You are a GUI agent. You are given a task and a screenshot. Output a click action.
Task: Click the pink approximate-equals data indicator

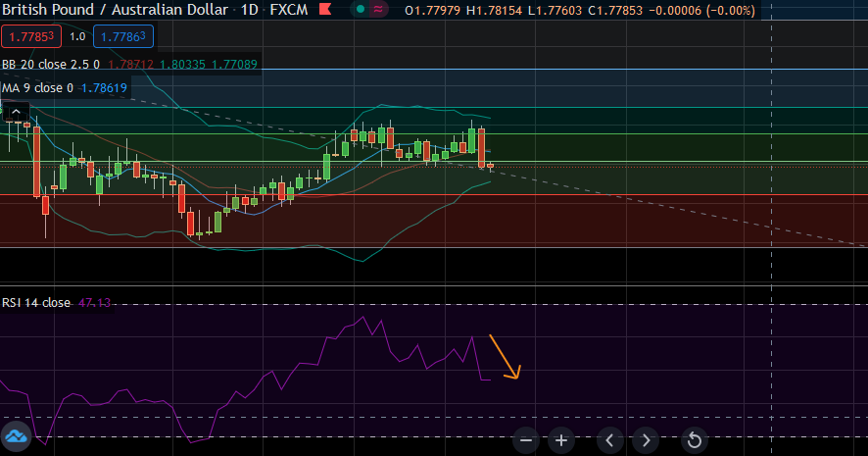378,10
